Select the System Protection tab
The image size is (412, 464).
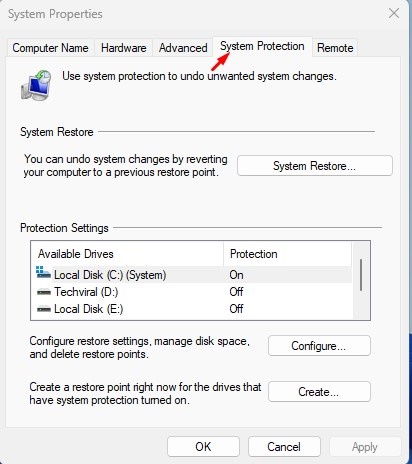point(262,47)
